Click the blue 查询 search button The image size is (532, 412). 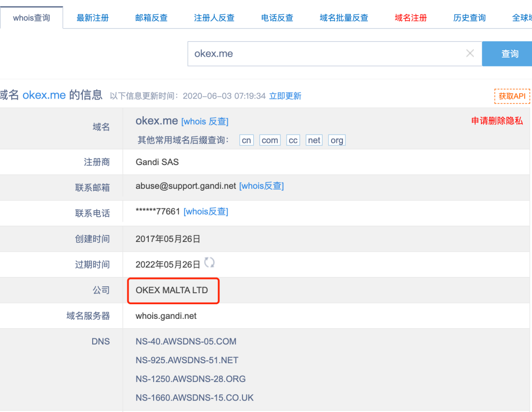click(x=508, y=54)
